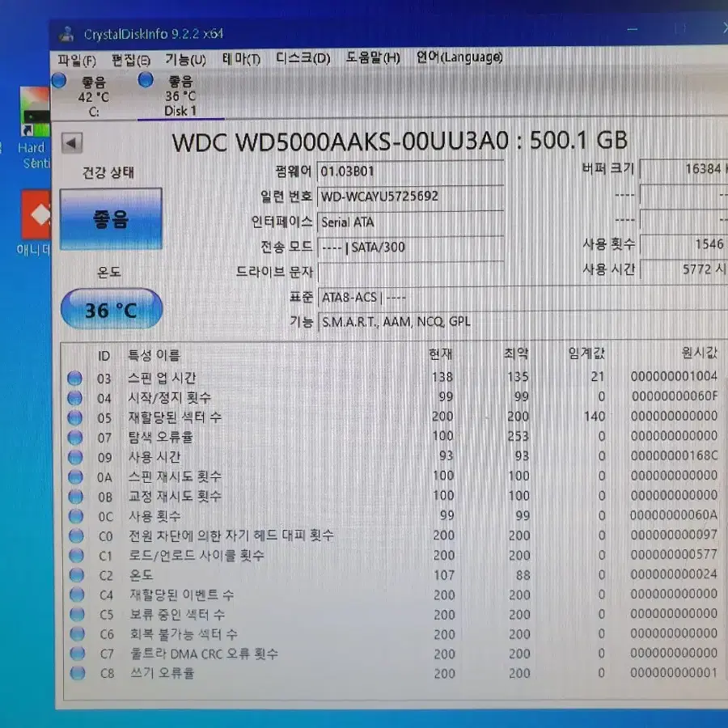Image resolution: width=728 pixels, height=728 pixels.
Task: Open the 도움말(H) menu
Action: click(373, 58)
